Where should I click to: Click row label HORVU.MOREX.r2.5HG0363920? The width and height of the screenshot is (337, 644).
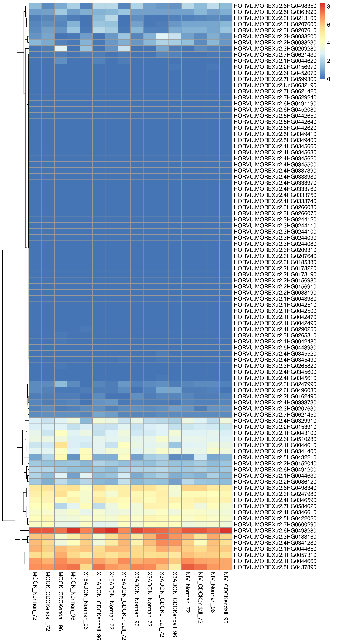pyautogui.click(x=275, y=12)
